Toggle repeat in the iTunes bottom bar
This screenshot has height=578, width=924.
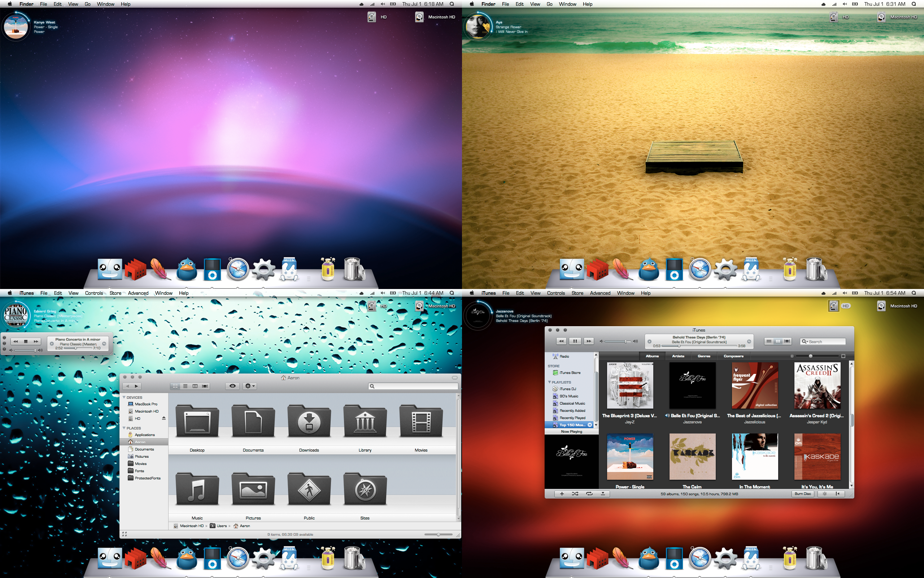[x=589, y=493]
